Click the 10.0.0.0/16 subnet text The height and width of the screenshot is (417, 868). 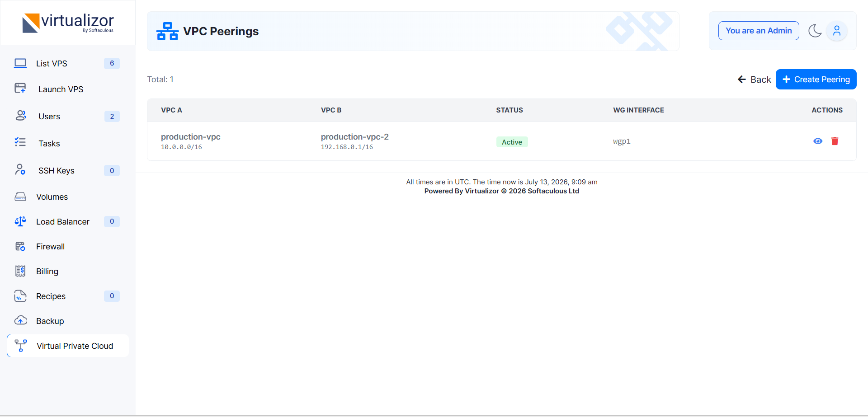tap(181, 147)
